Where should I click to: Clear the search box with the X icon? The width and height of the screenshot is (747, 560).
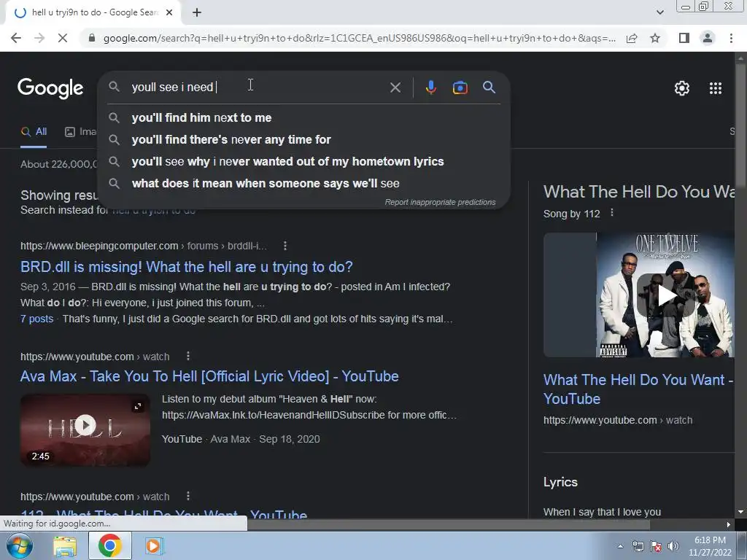click(395, 87)
